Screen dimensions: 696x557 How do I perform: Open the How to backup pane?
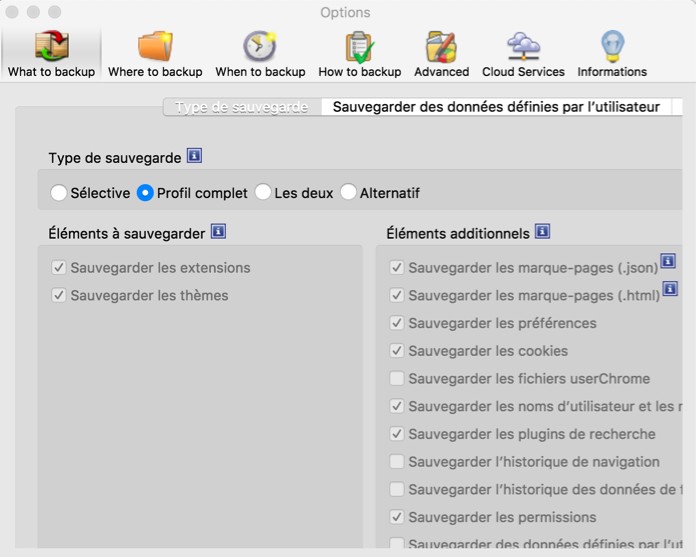point(360,54)
